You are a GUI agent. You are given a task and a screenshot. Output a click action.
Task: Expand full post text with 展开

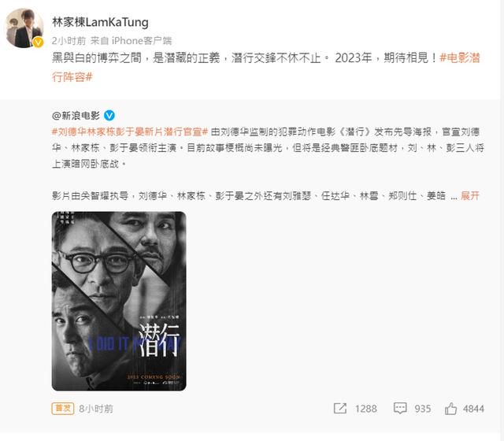pos(470,195)
